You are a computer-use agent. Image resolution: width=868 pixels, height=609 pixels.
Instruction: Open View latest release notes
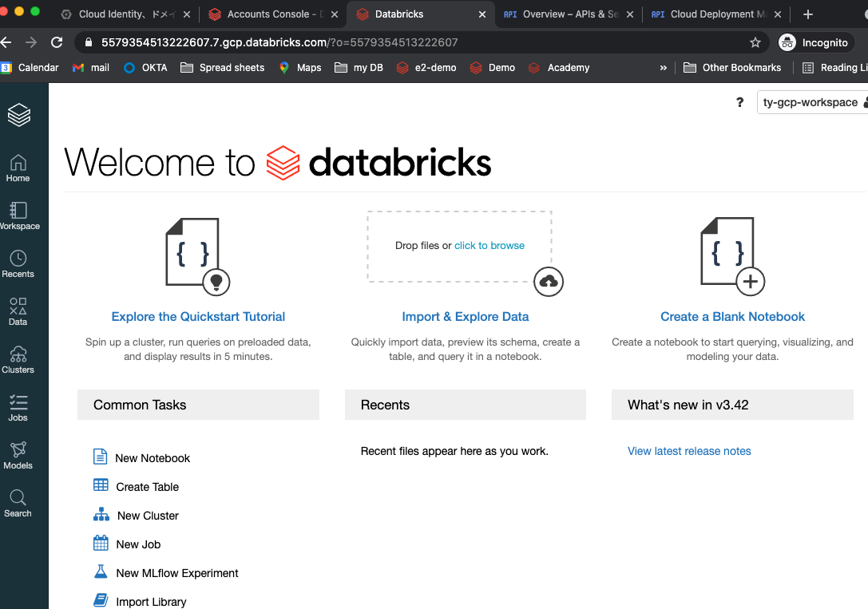689,451
